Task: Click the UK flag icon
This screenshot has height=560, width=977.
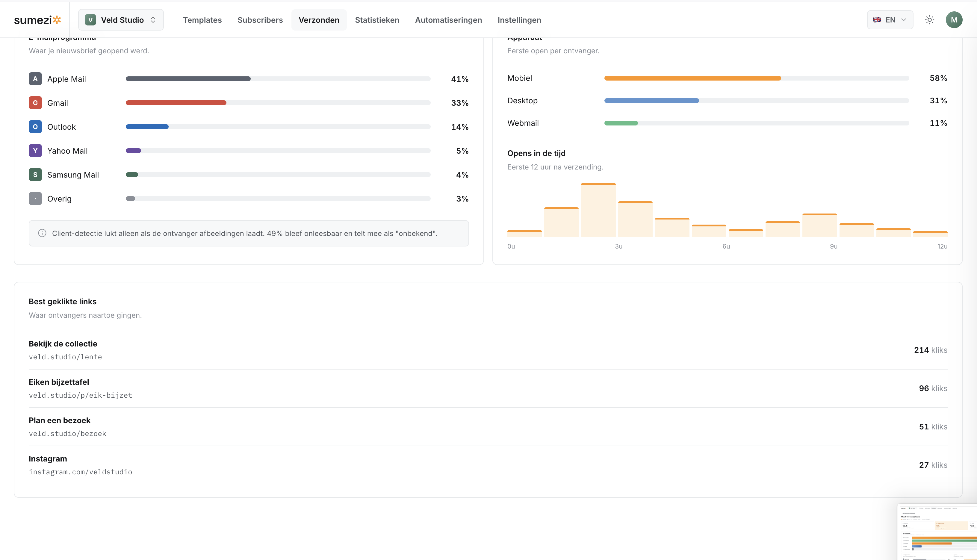Action: tap(877, 20)
